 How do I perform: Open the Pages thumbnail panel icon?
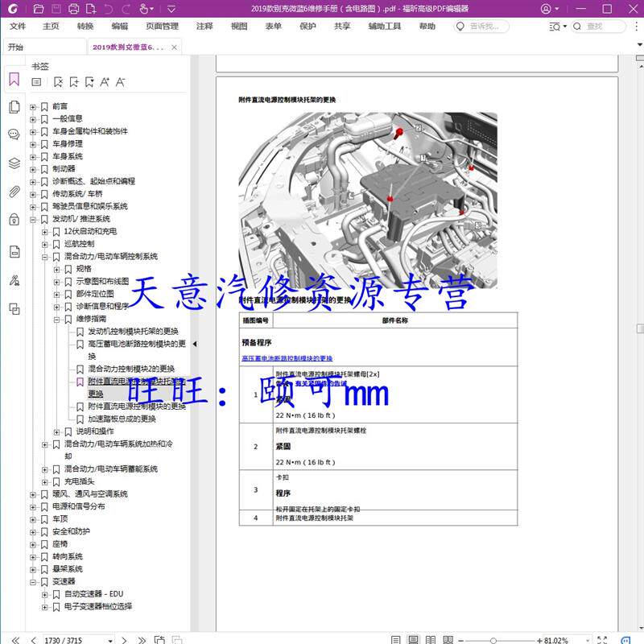click(x=14, y=107)
